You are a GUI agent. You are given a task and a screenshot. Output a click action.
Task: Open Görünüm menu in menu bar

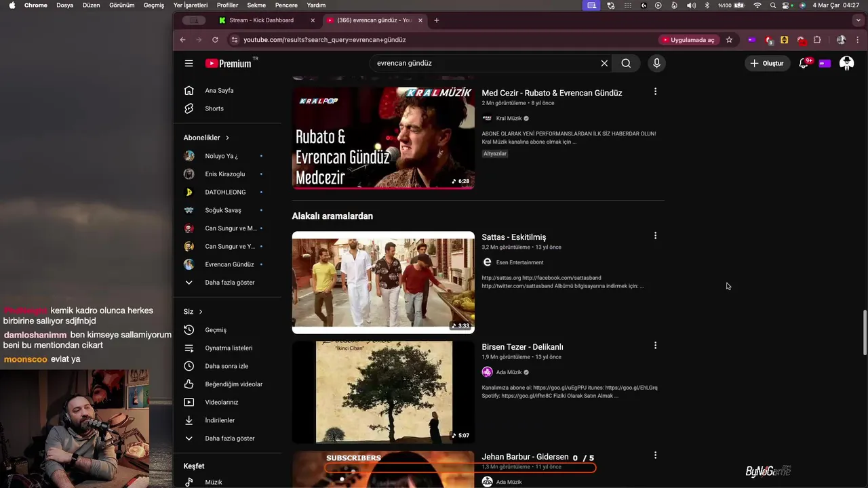coord(122,5)
